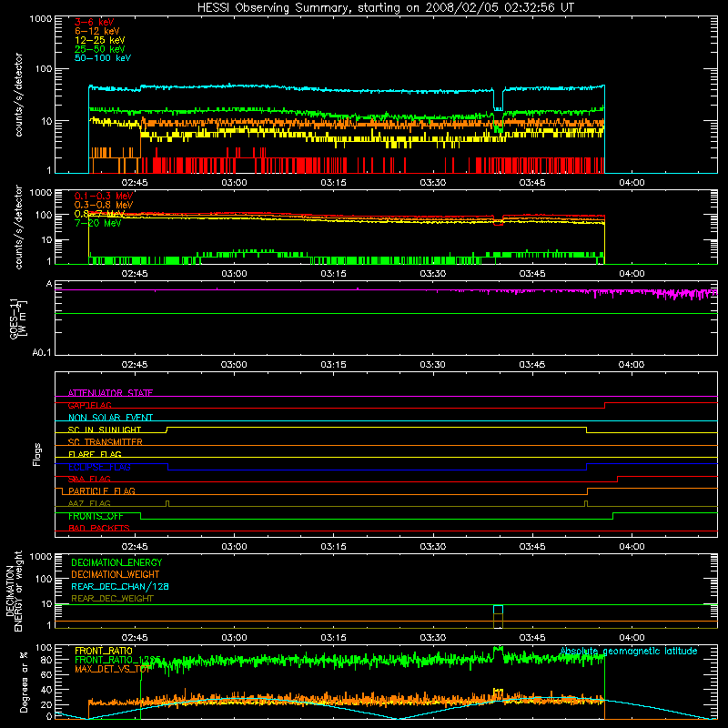
Task: Click the FLARE_FLAG label
Action: tap(95, 454)
